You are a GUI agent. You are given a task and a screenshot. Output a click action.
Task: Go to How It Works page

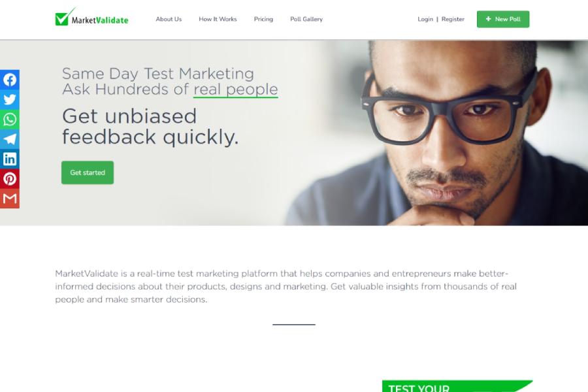click(x=218, y=19)
